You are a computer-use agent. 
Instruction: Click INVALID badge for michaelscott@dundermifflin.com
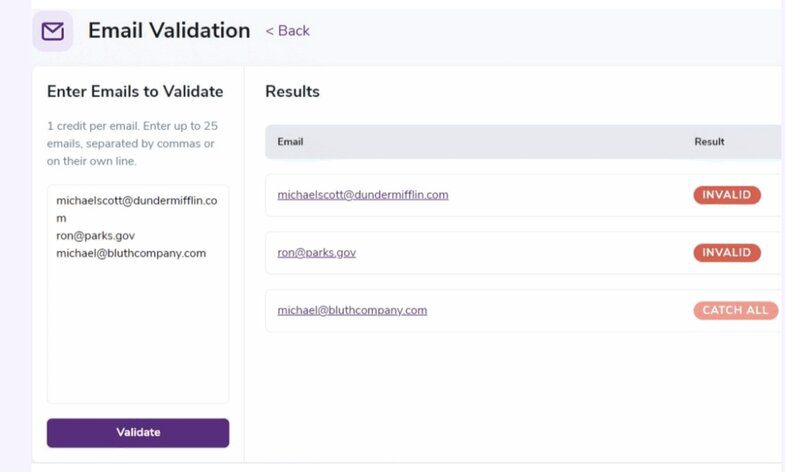pyautogui.click(x=726, y=195)
